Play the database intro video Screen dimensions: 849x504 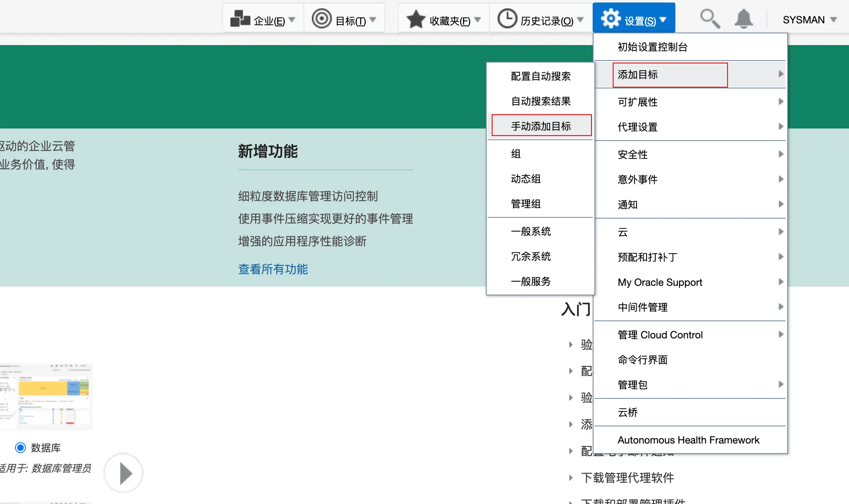[x=124, y=473]
